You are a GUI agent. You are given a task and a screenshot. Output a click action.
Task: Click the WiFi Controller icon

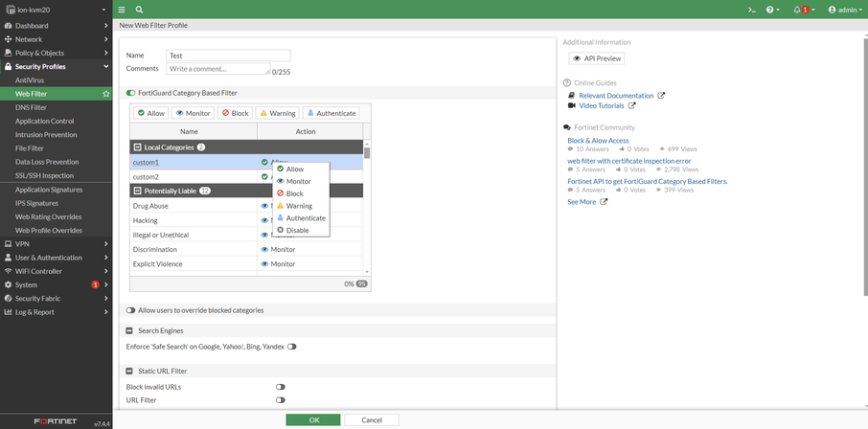point(8,271)
